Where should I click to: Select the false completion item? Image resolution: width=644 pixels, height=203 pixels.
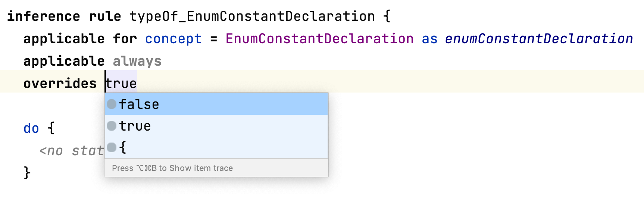139,104
